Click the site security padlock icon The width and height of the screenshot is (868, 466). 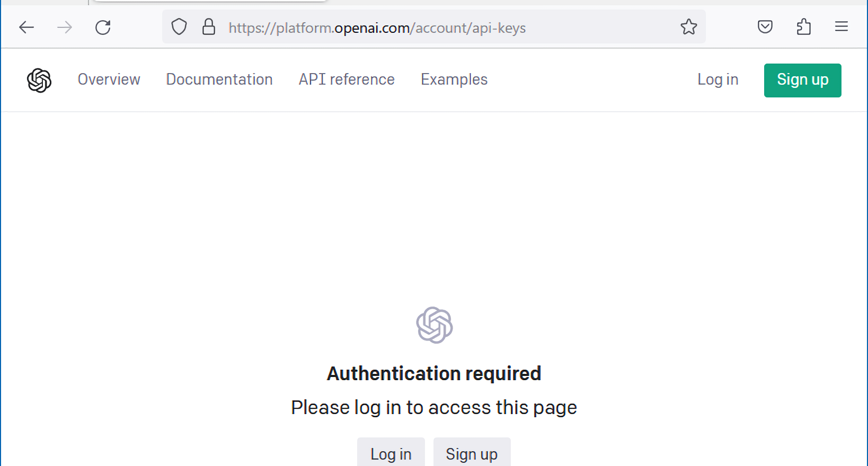pos(209,27)
